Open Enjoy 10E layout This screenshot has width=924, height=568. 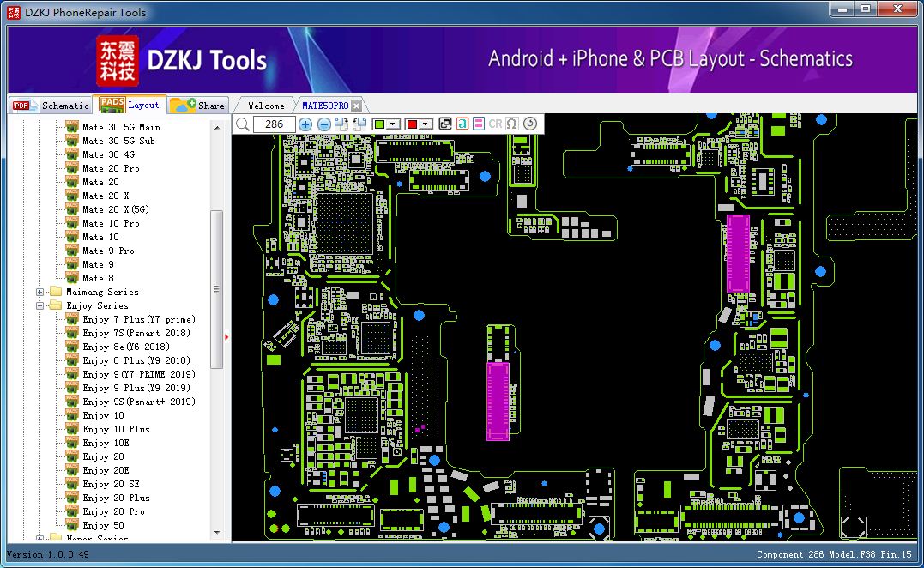click(x=106, y=443)
